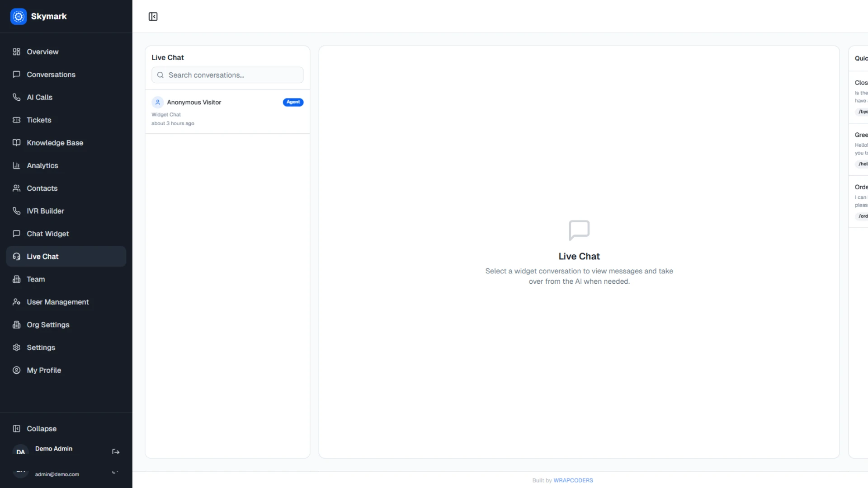Click the Skymark brand name

[49, 16]
